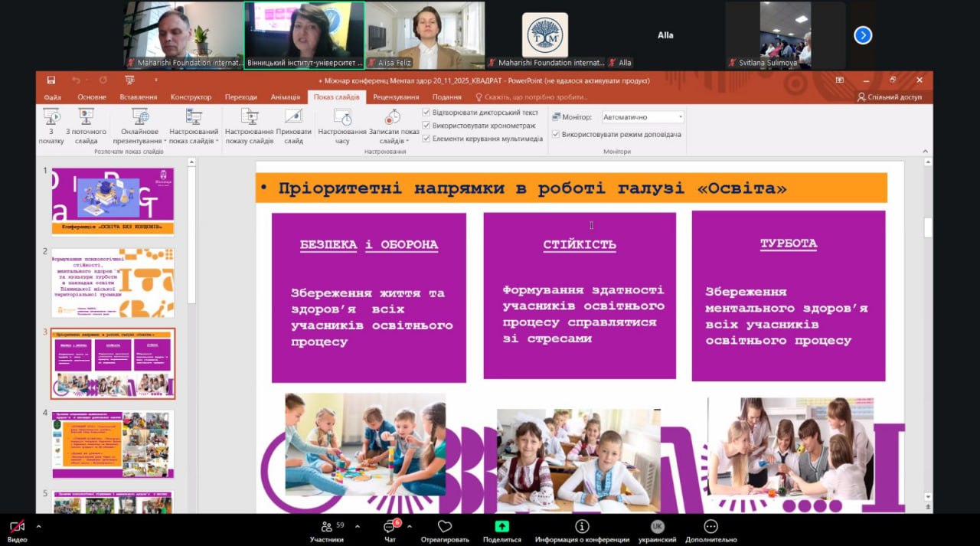Viewport: 980px width, 546px height.
Task: Toggle Використовувати хронометраж checkbox
Action: (426, 126)
